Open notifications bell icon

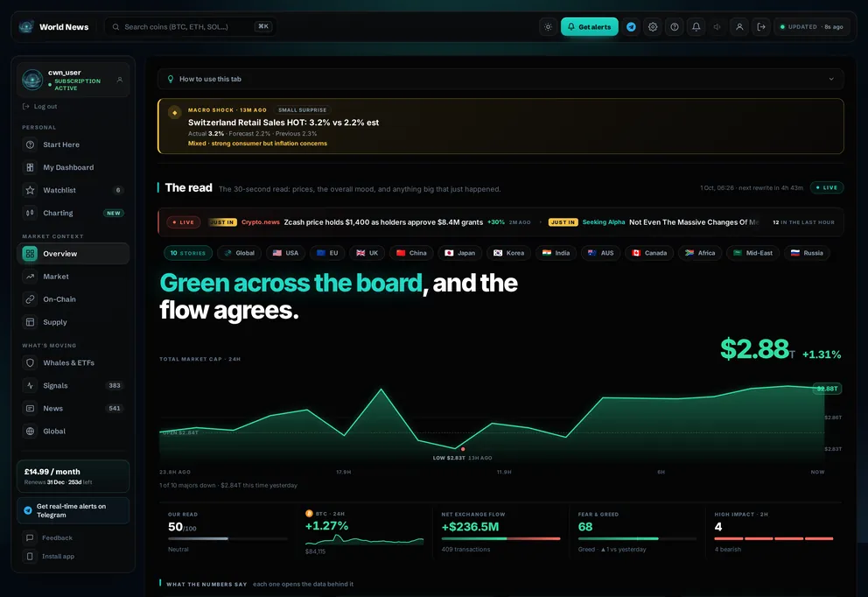(696, 26)
